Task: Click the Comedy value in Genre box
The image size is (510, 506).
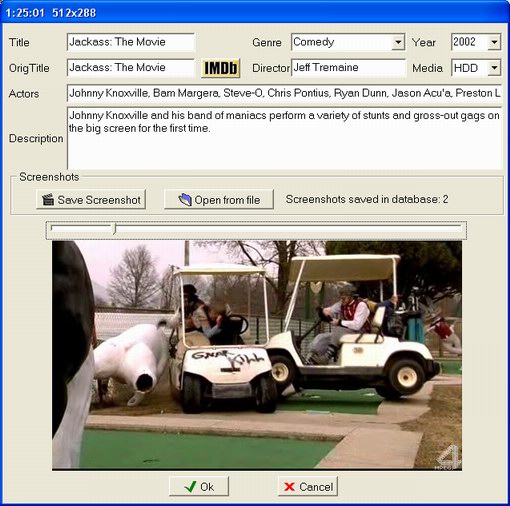Action: [313, 42]
